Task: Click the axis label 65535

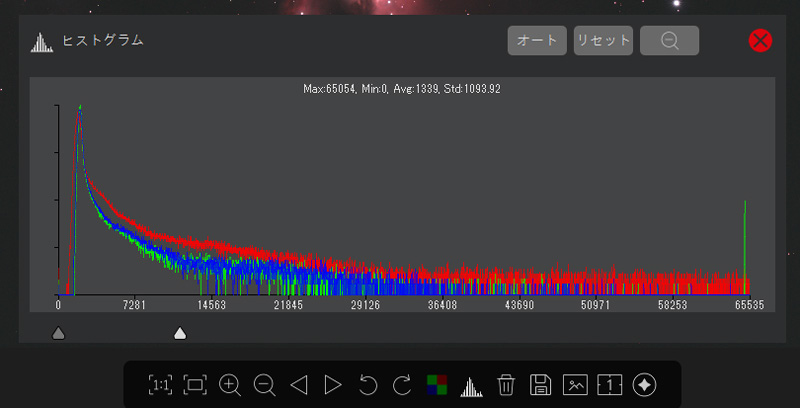Action: [749, 305]
